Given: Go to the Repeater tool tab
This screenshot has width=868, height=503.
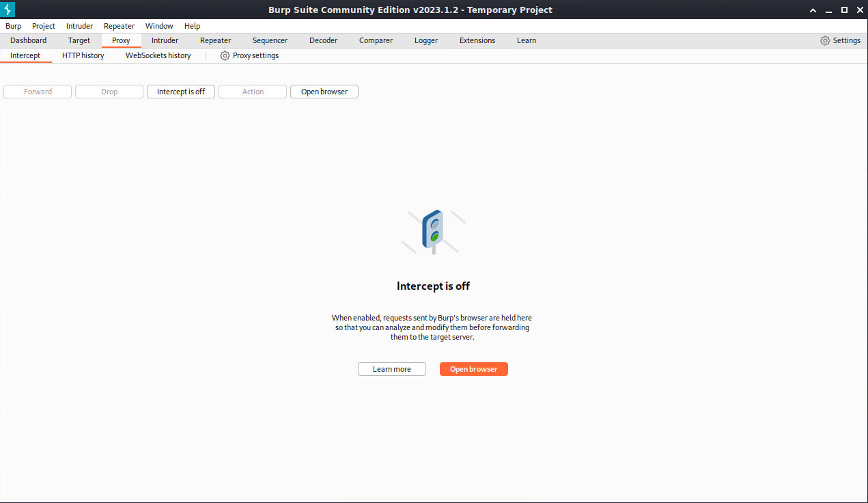Looking at the screenshot, I should pos(215,40).
